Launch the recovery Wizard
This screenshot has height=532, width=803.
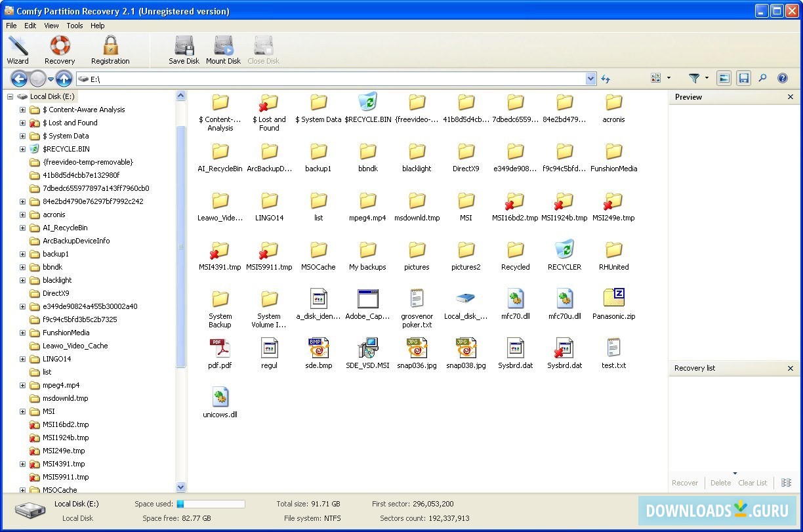[x=18, y=49]
